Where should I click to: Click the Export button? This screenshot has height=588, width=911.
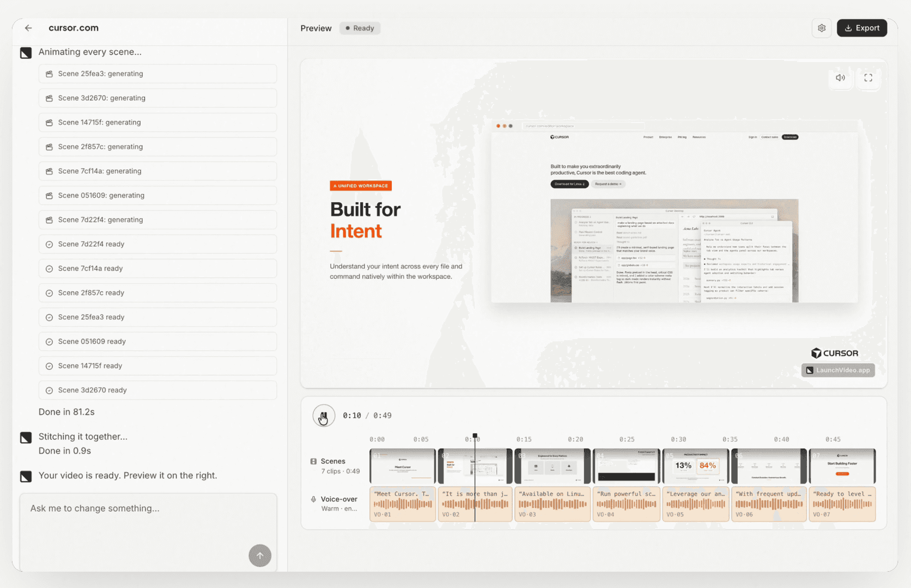click(x=862, y=28)
